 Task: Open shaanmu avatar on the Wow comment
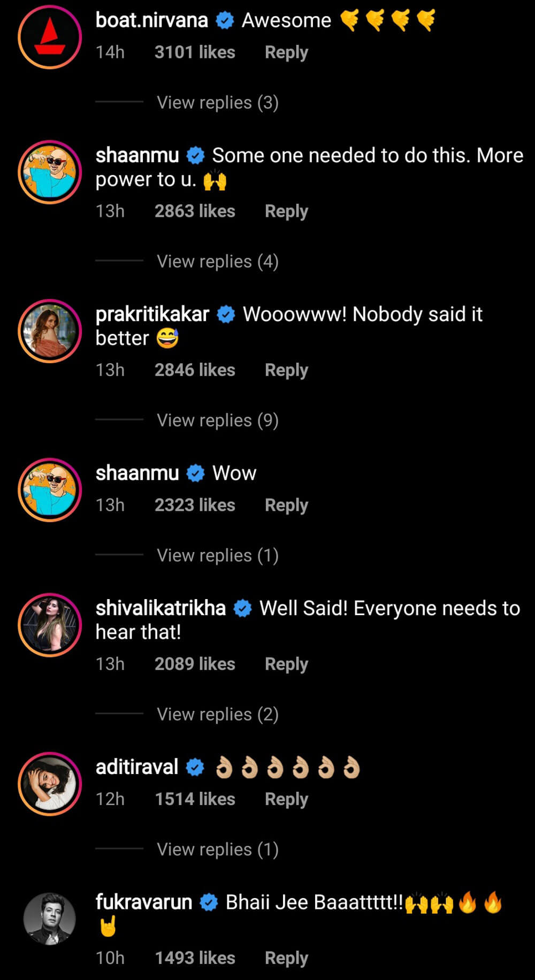click(50, 489)
